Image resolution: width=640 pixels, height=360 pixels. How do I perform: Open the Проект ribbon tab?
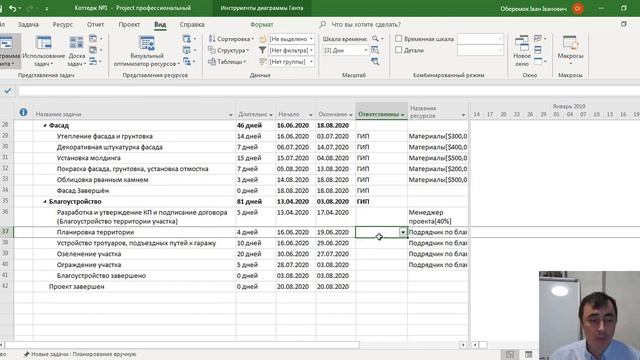(x=129, y=24)
